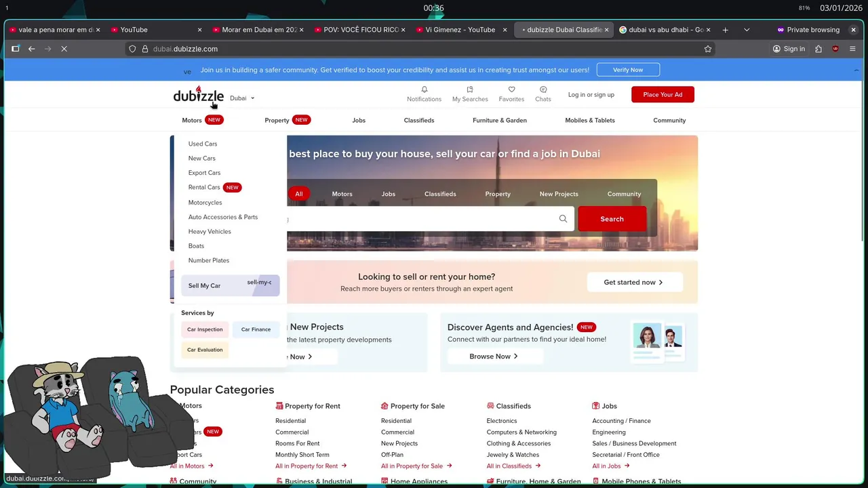This screenshot has height=488, width=868.
Task: Open the browser sidebar toggle icon
Action: pos(16,49)
